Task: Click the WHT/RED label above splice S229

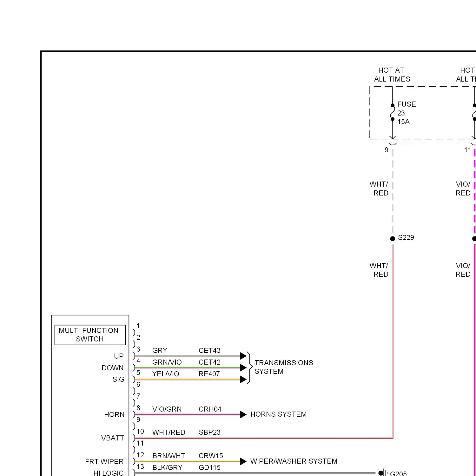Action: [x=379, y=188]
